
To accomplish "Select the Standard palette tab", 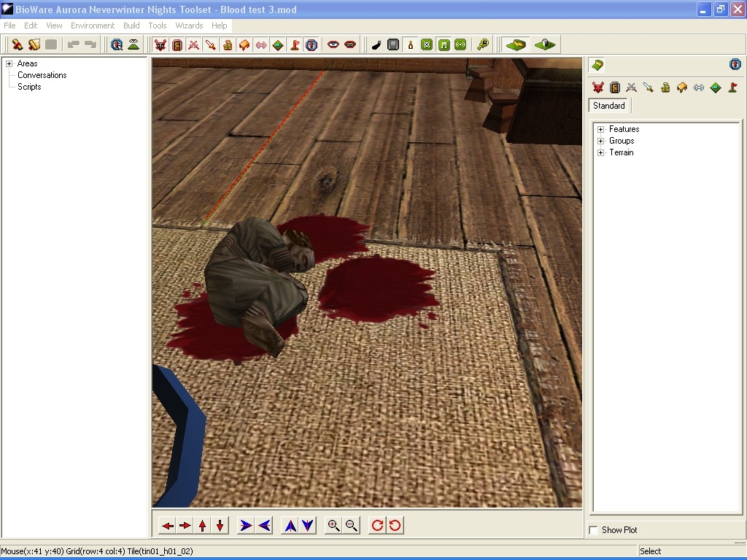I will [608, 106].
